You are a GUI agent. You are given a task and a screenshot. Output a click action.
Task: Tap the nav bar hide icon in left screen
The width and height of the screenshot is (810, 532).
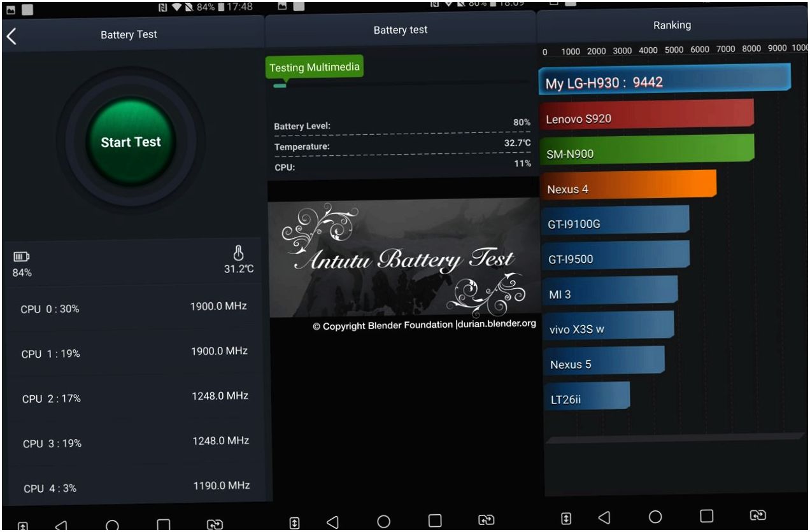tap(23, 527)
